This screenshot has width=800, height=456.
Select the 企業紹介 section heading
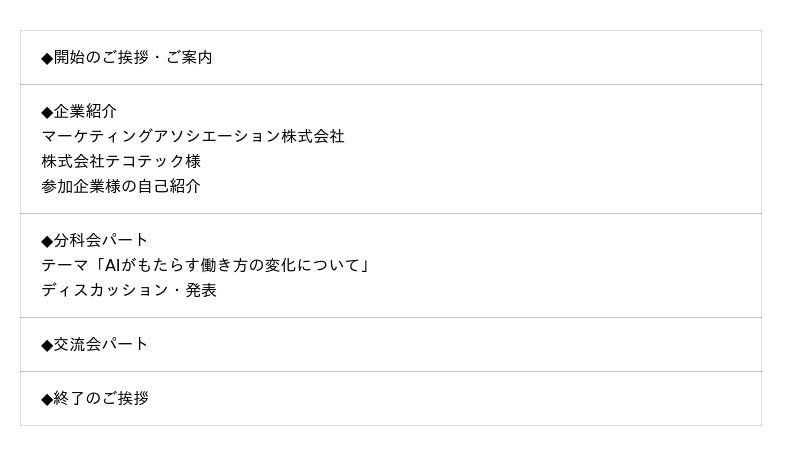85,112
